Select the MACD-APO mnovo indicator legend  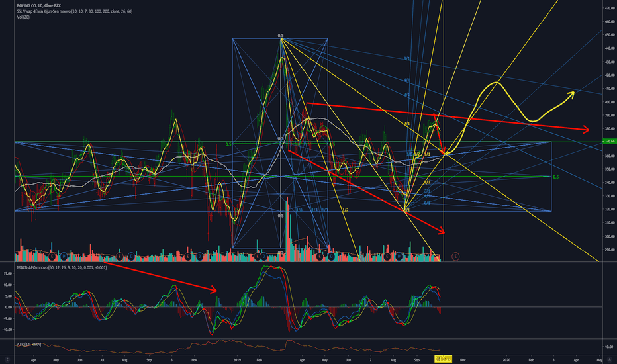(62, 267)
